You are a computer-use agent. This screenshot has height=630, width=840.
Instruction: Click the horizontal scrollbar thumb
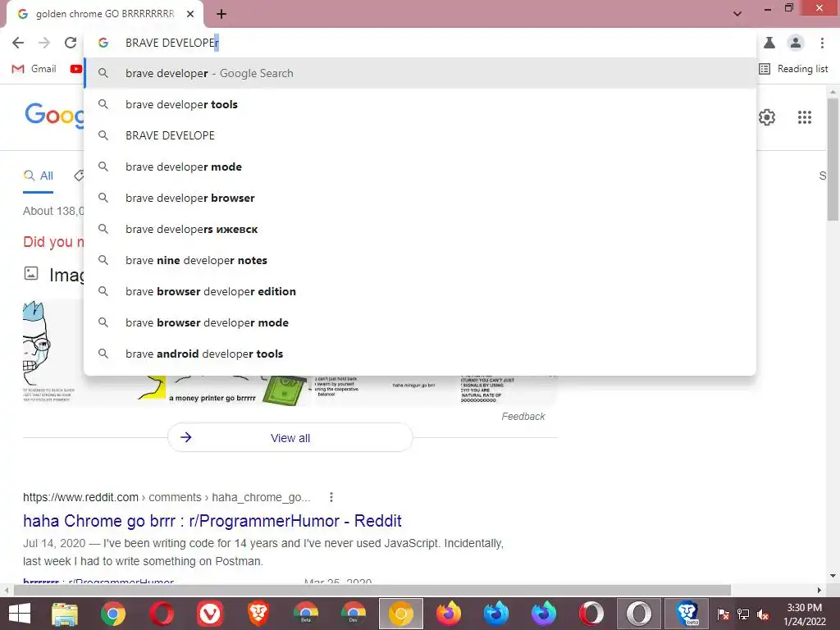click(372, 590)
